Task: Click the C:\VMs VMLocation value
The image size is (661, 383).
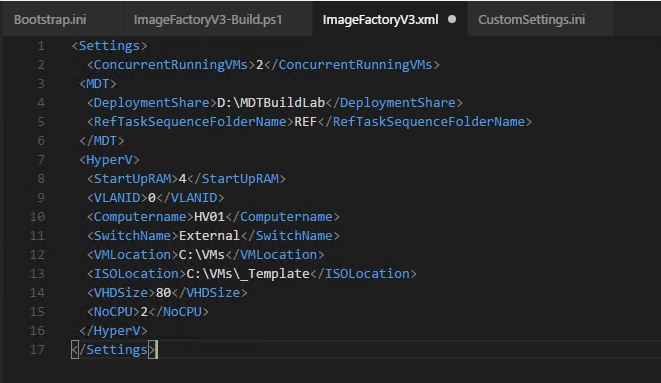Action: [x=202, y=254]
